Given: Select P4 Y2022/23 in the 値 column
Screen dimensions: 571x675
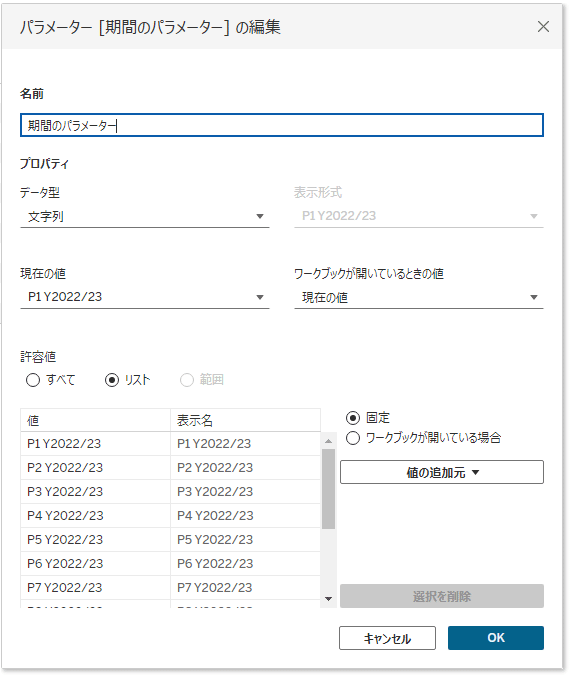Looking at the screenshot, I should tap(95, 516).
